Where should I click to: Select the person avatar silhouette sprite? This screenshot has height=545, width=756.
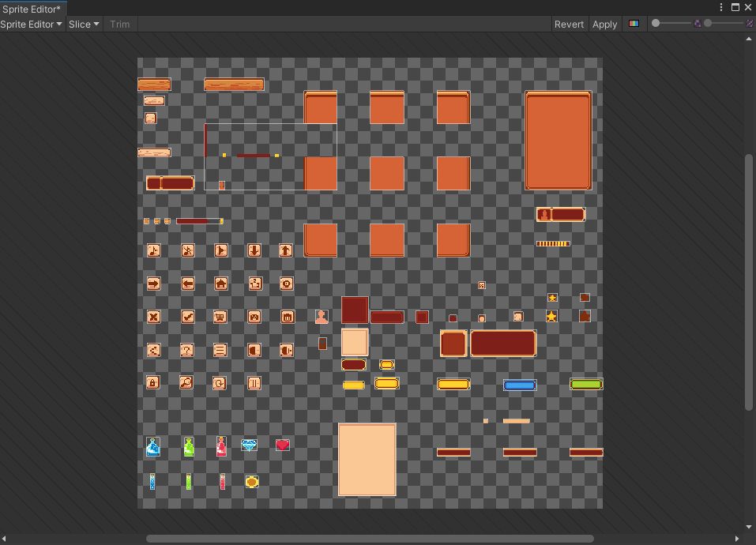[322, 317]
